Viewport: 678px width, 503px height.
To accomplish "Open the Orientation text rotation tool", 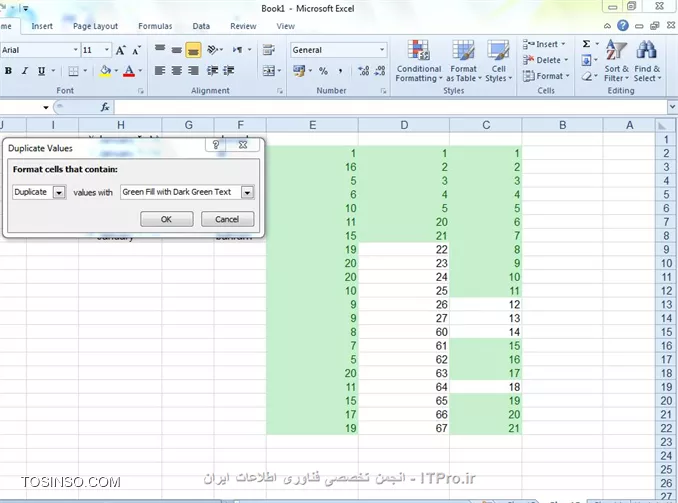I will 214,50.
